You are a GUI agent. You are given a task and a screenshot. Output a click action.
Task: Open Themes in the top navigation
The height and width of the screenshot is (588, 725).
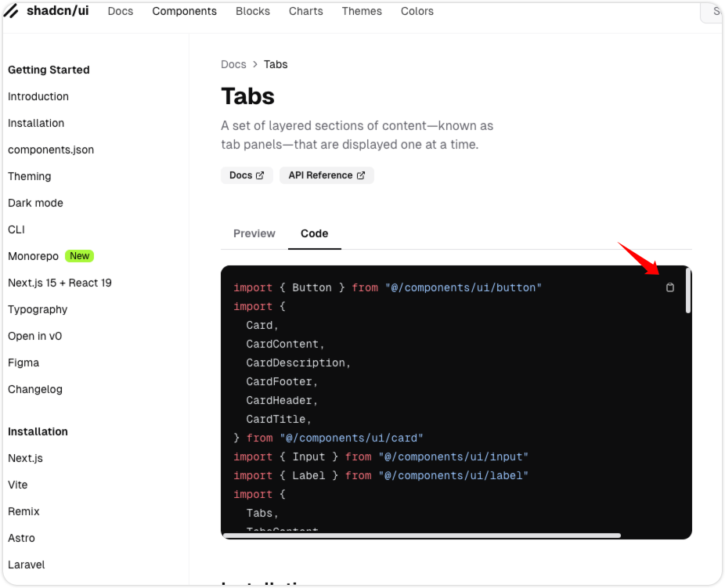click(x=362, y=11)
